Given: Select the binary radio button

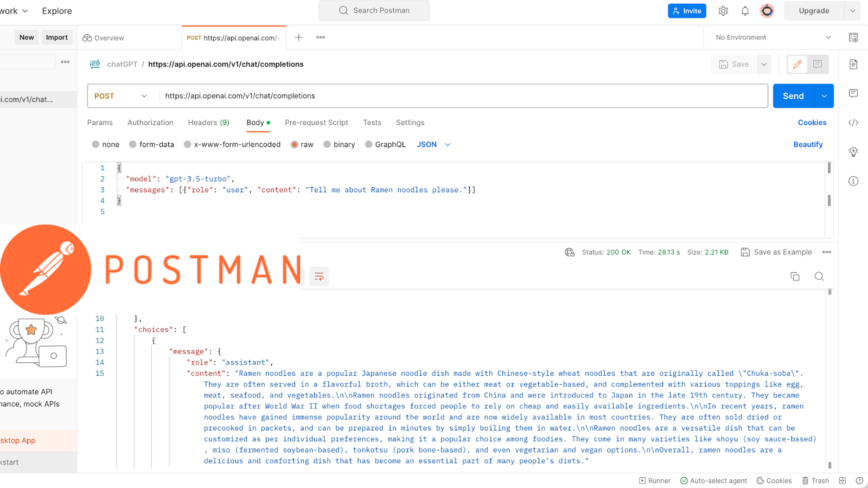Looking at the screenshot, I should click(327, 144).
